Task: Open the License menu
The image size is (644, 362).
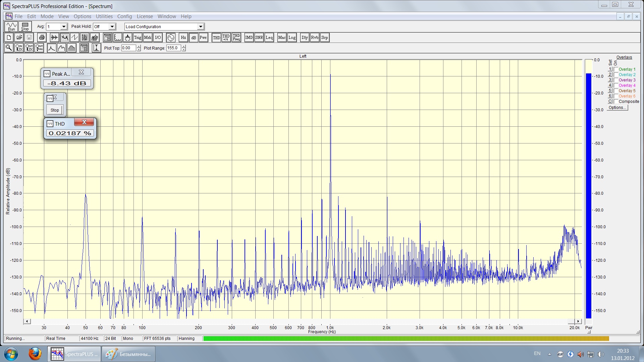Action: (145, 16)
